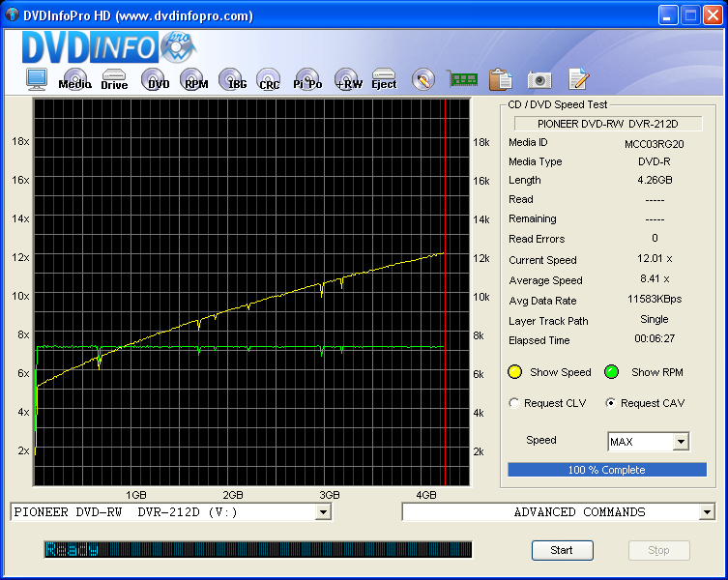Click the Layer Track Path value Single

[x=655, y=319]
